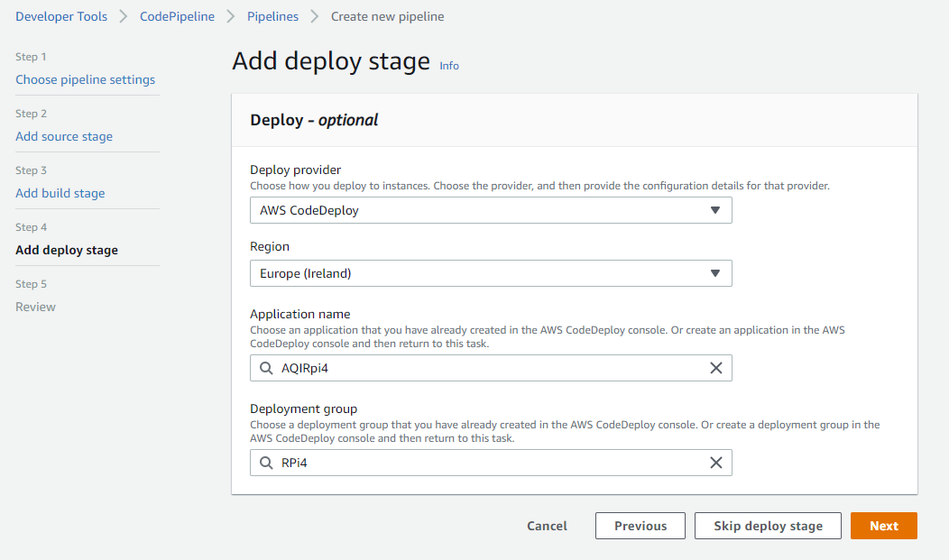Viewport: 949px width, 560px height.
Task: Go to Developer Tools breadcrumb
Action: click(60, 15)
